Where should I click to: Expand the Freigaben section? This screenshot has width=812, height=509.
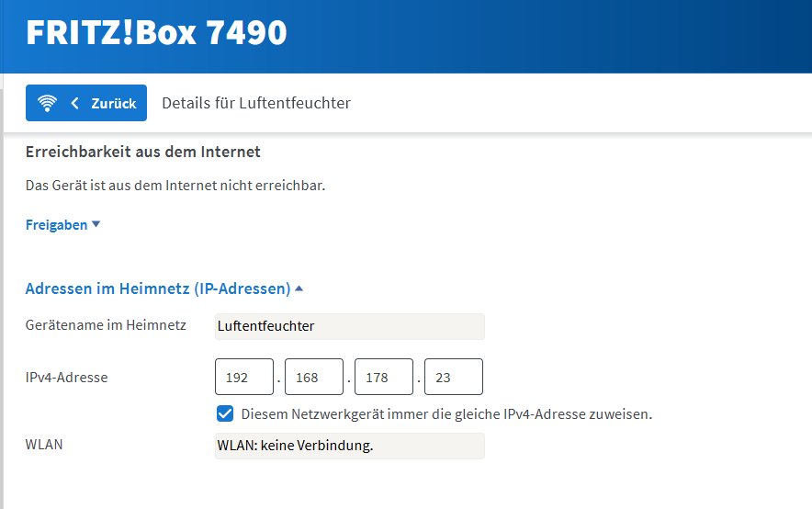tap(62, 225)
